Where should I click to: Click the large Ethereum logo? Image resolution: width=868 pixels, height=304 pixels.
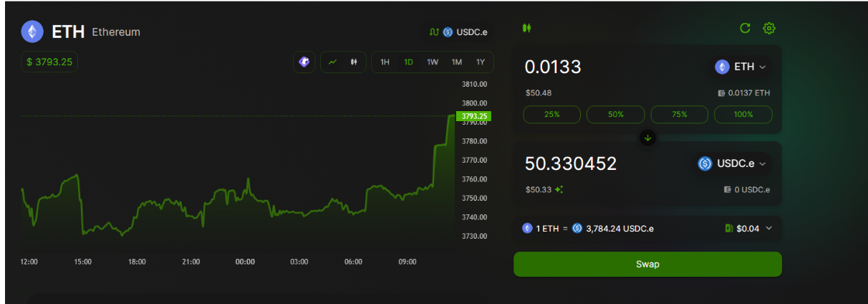(x=32, y=32)
